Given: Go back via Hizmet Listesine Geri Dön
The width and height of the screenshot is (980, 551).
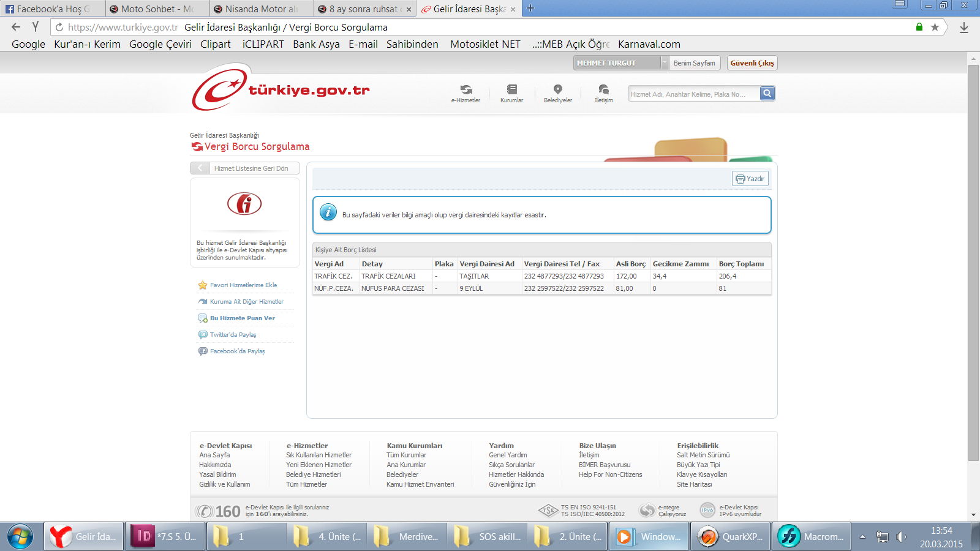Looking at the screenshot, I should point(245,168).
